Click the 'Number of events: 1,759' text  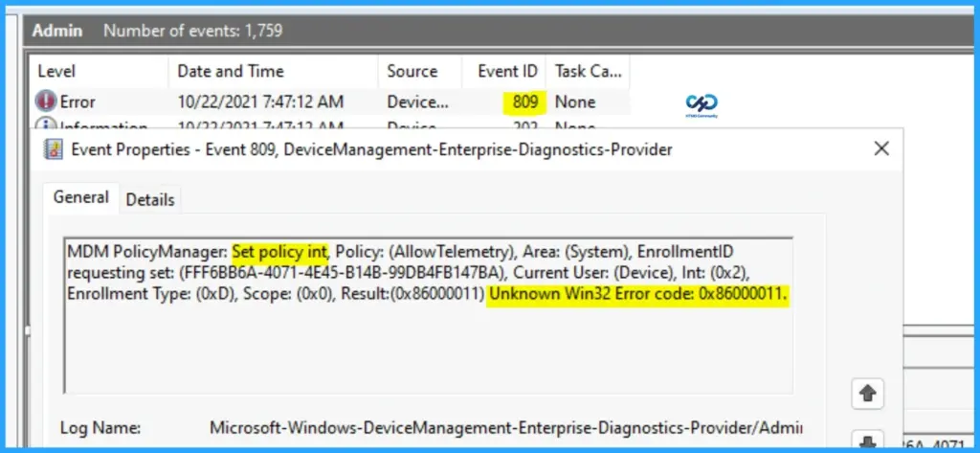[x=192, y=30]
